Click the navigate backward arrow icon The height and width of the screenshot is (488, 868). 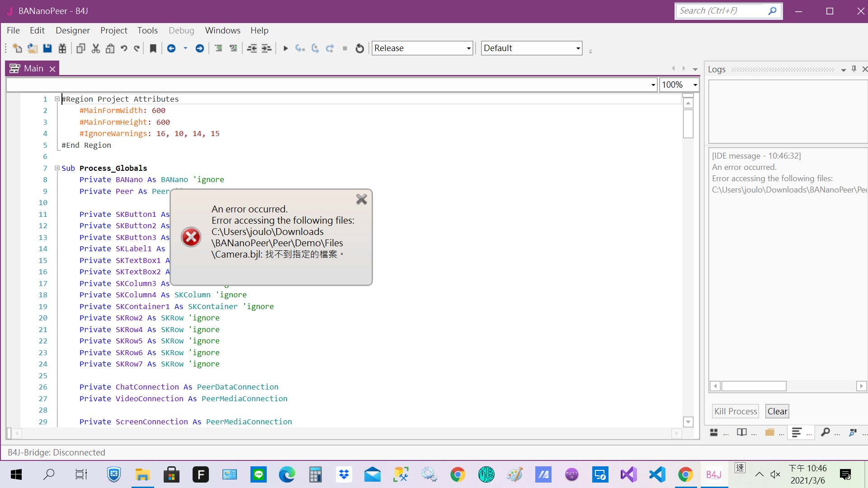(171, 48)
